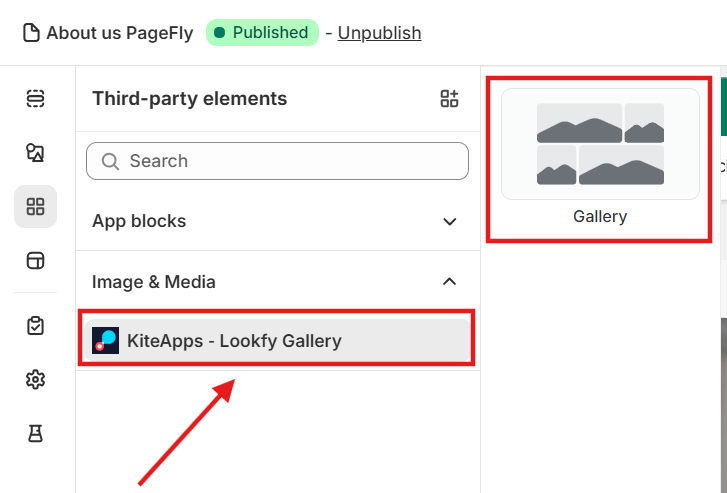
Task: Open the clipboard checklist icon
Action: pos(35,326)
